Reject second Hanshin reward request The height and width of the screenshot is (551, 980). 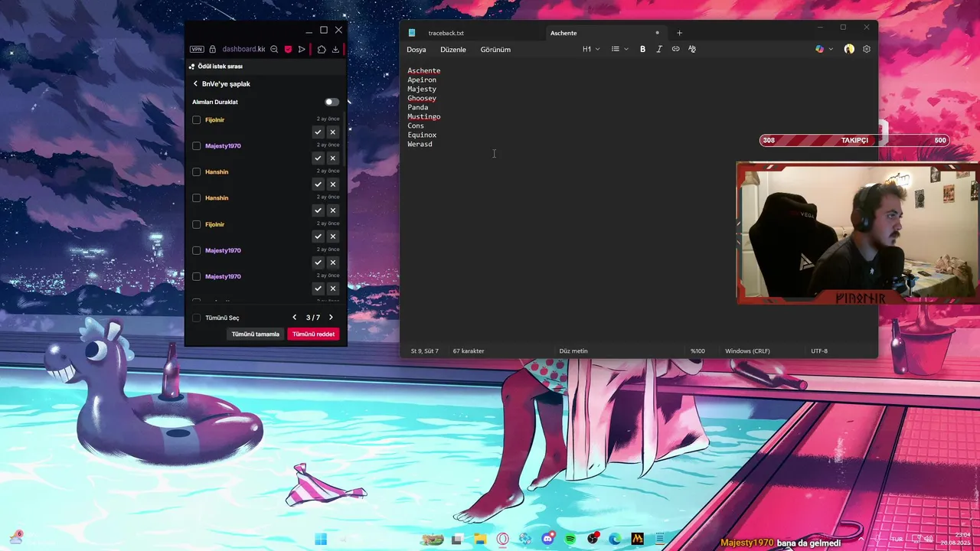click(x=332, y=210)
